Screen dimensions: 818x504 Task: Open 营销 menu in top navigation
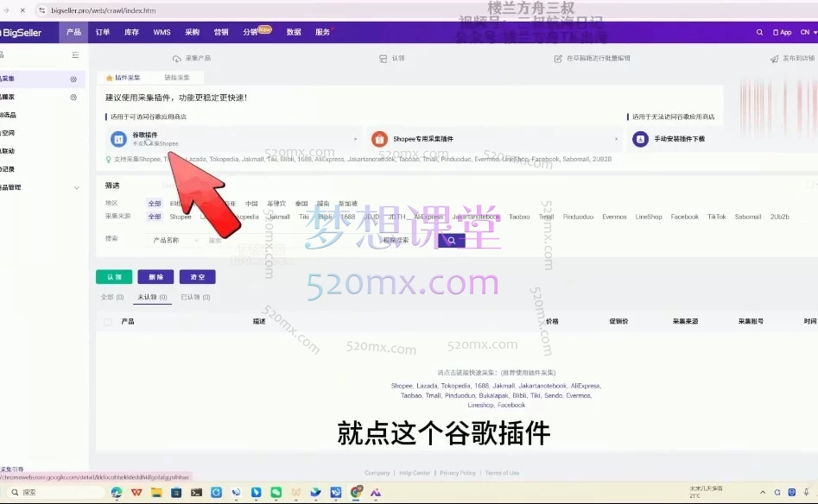point(221,32)
